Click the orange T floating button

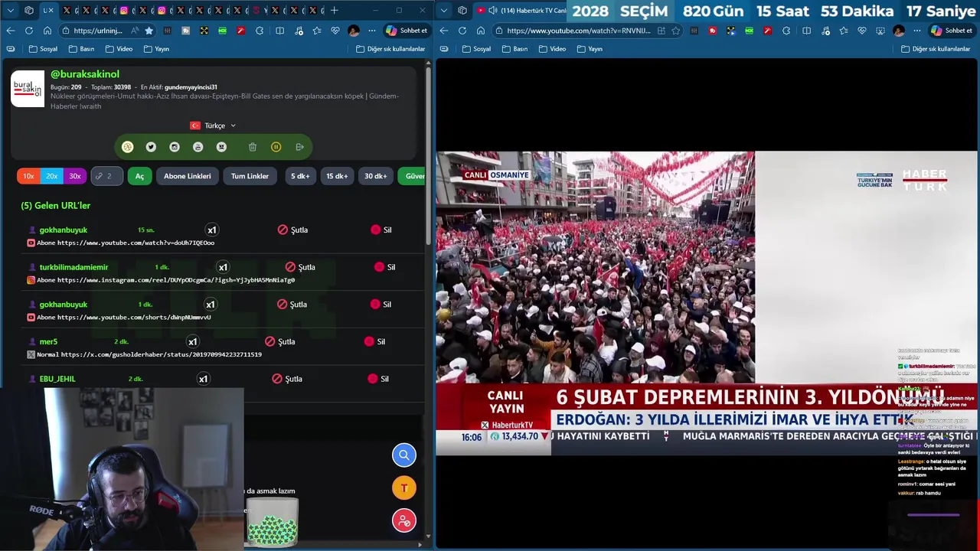point(404,488)
